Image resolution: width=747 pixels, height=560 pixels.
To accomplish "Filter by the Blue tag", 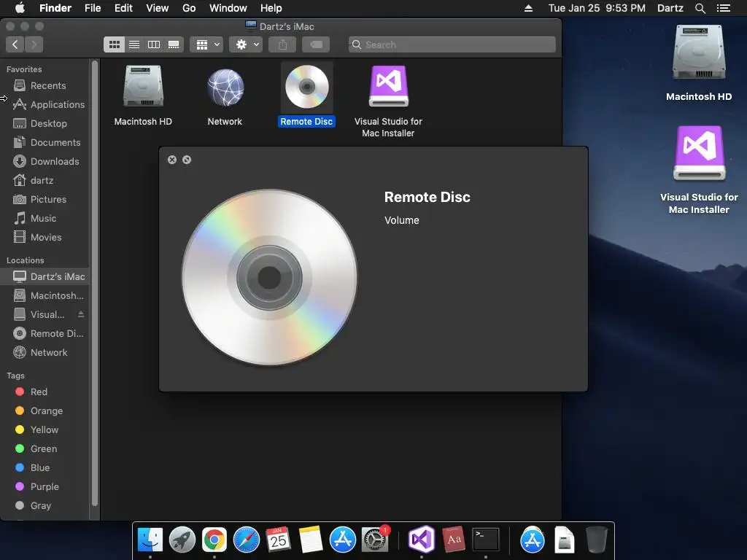I will (44, 467).
